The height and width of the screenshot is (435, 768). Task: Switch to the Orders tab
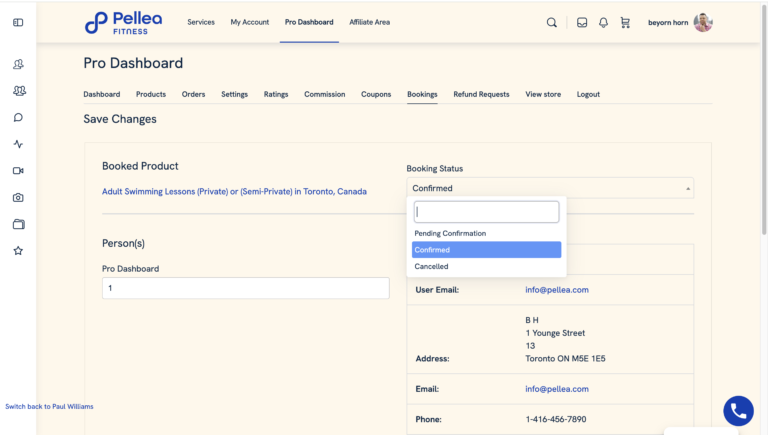click(193, 94)
